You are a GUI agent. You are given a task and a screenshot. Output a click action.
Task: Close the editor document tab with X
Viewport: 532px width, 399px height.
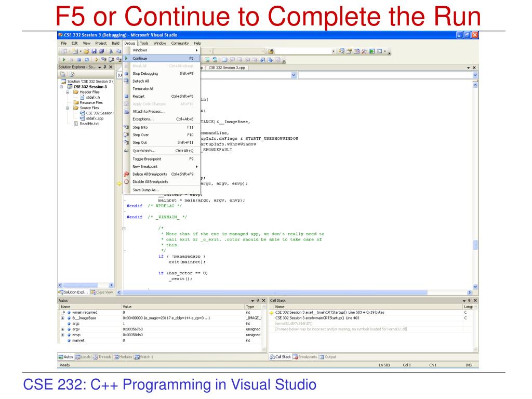pyautogui.click(x=474, y=68)
